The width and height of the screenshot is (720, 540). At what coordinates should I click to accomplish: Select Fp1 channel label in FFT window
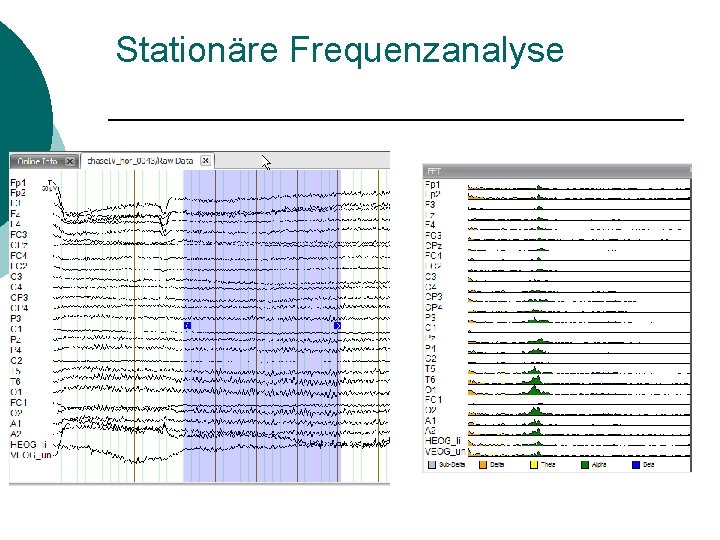pyautogui.click(x=433, y=184)
